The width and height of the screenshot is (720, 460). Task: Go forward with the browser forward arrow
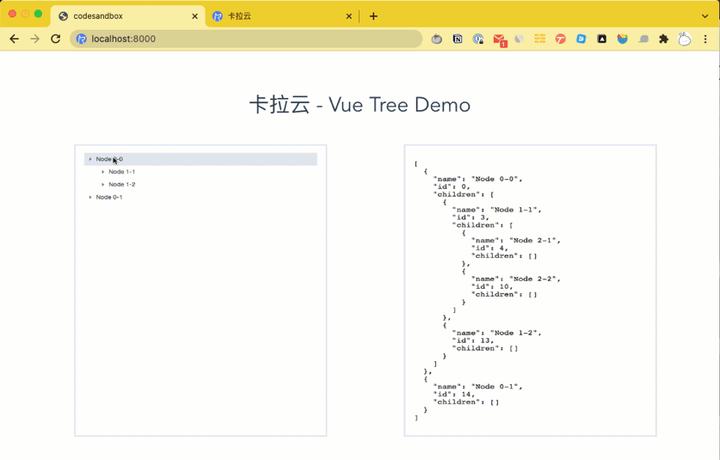tap(35, 39)
